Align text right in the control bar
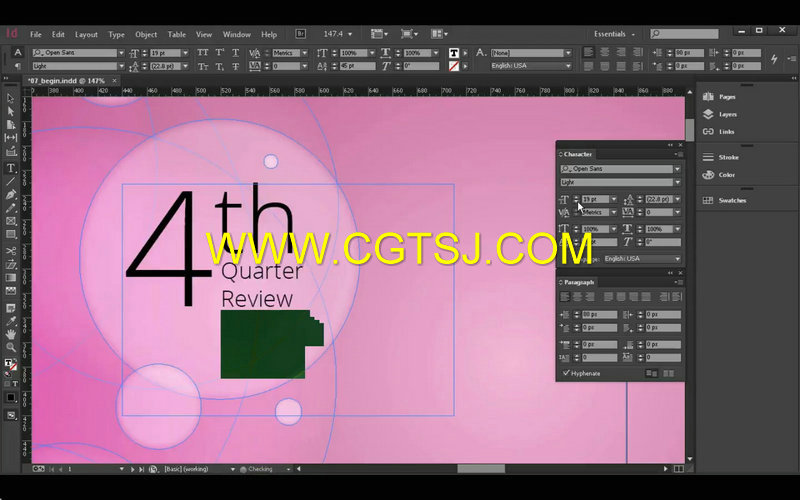 point(621,52)
